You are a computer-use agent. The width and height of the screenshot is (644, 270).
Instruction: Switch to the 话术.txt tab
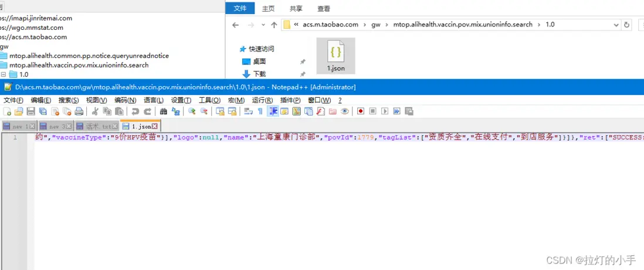98,126
